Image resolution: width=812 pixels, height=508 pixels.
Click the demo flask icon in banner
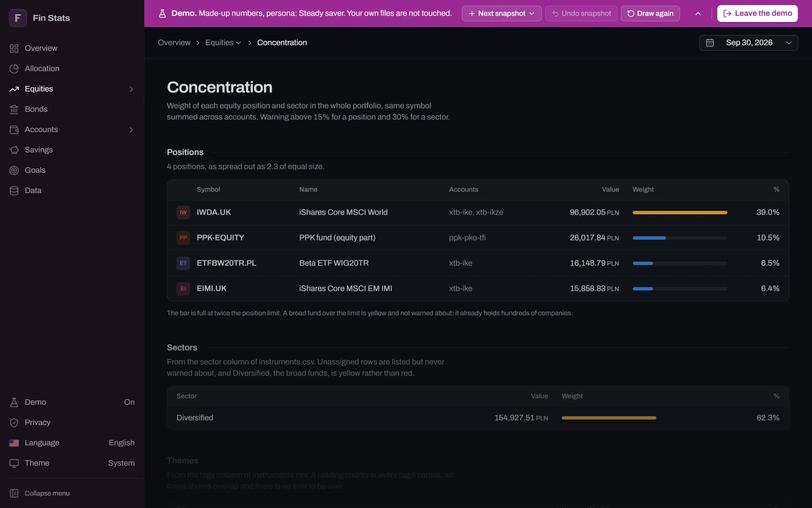[162, 14]
